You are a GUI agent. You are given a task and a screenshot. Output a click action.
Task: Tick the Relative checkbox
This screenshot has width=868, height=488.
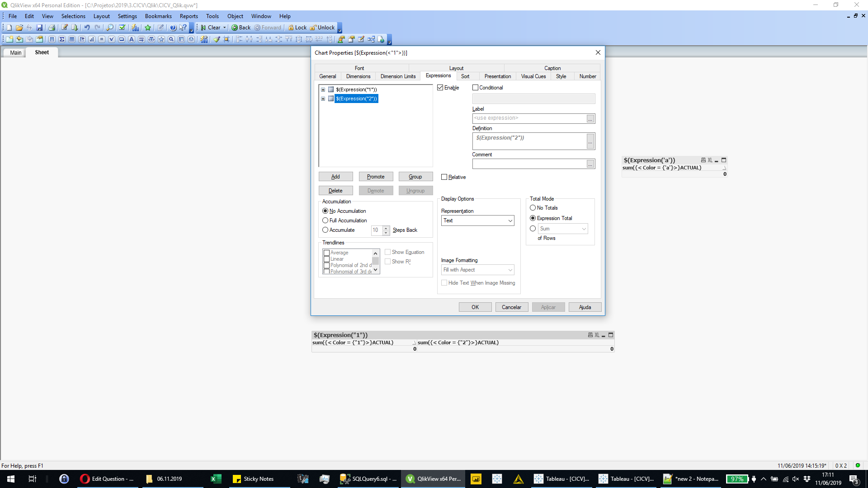(x=444, y=177)
